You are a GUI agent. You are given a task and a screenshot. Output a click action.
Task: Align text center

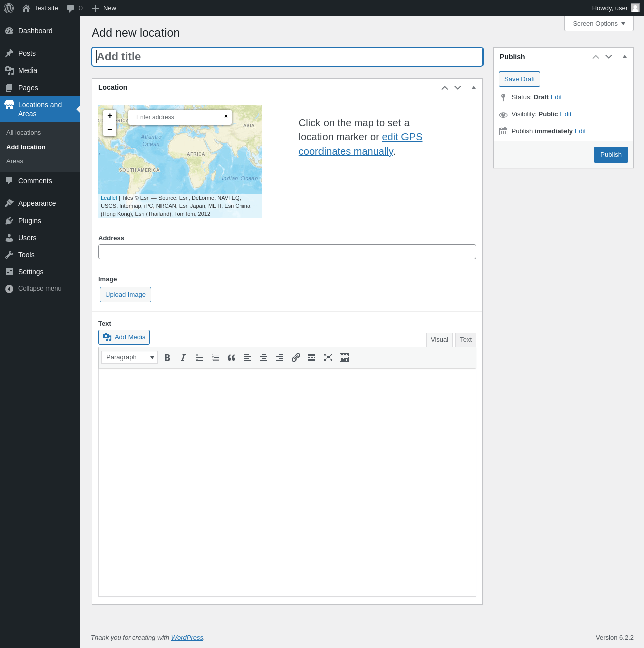(264, 357)
